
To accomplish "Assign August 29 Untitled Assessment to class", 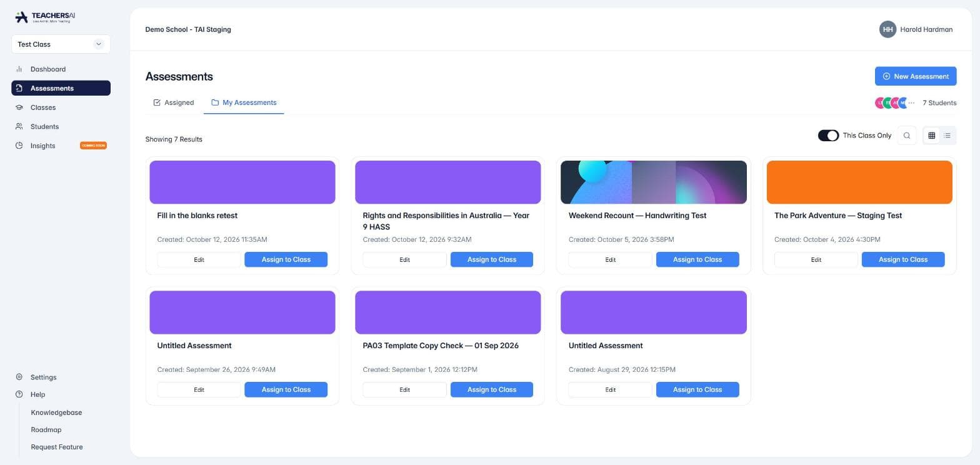I will click(697, 389).
